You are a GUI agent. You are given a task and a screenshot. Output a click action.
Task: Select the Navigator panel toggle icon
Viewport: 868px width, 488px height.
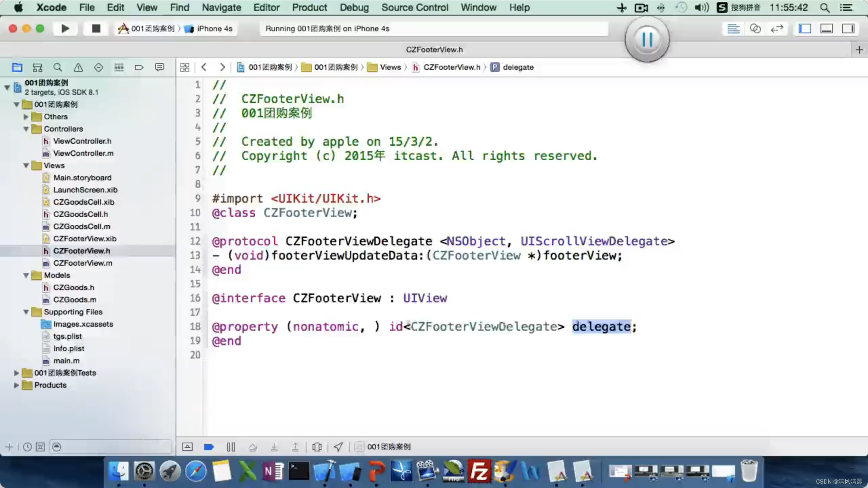[x=804, y=28]
